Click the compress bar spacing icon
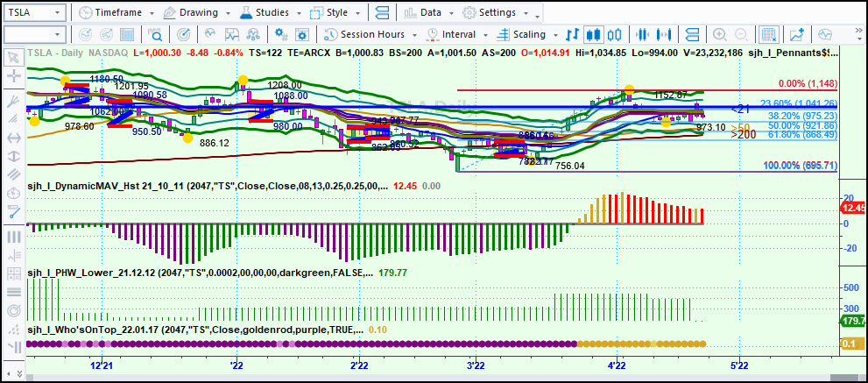This screenshot has width=868, height=383. coord(642,34)
